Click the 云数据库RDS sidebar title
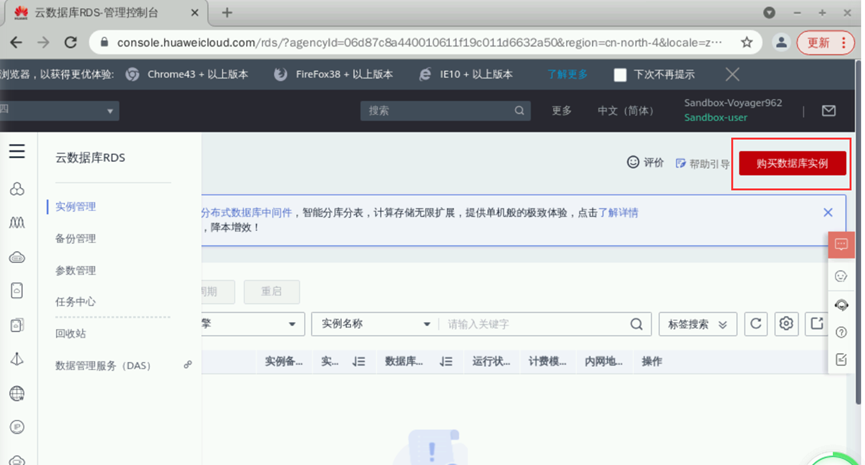Image resolution: width=865 pixels, height=465 pixels. (90, 158)
